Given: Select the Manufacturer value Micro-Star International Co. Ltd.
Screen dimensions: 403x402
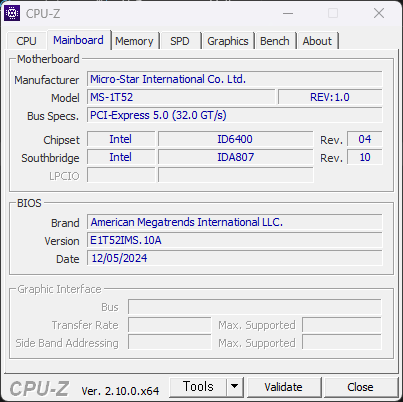Looking at the screenshot, I should coord(235,79).
